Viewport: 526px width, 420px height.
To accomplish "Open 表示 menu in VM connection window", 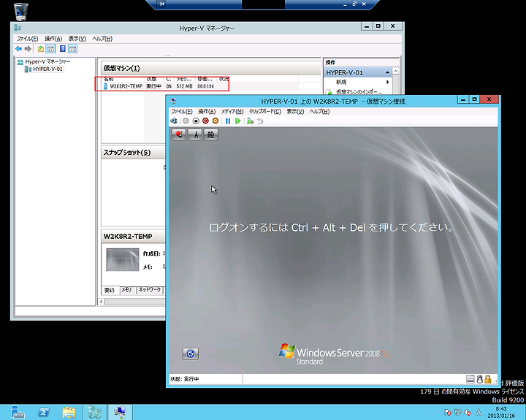I will pyautogui.click(x=295, y=111).
